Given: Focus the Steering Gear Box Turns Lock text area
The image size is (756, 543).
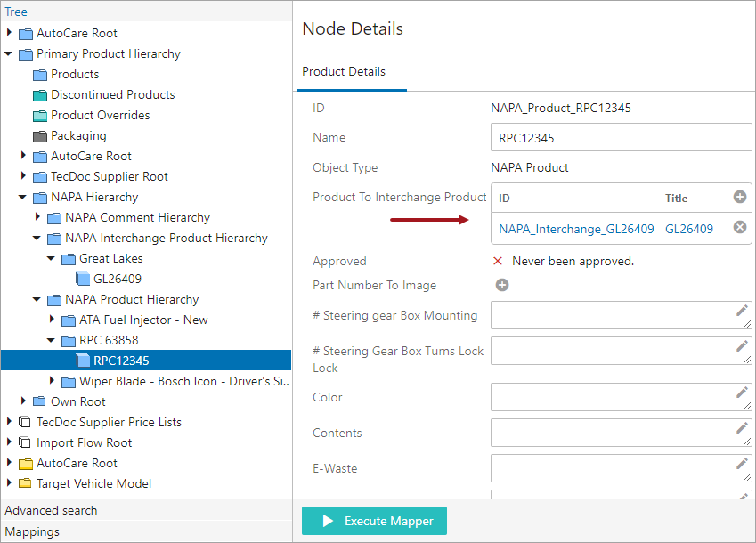Looking at the screenshot, I should pyautogui.click(x=621, y=350).
